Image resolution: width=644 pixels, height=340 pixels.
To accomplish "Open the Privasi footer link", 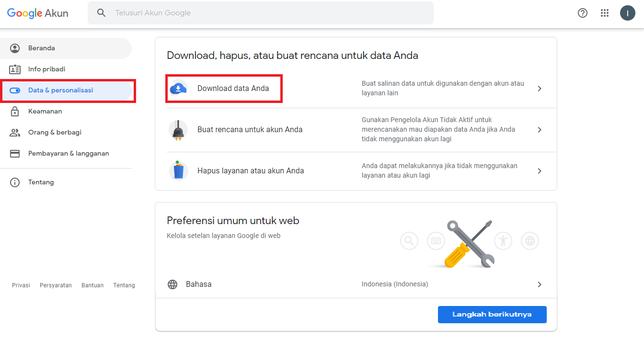I will point(21,285).
